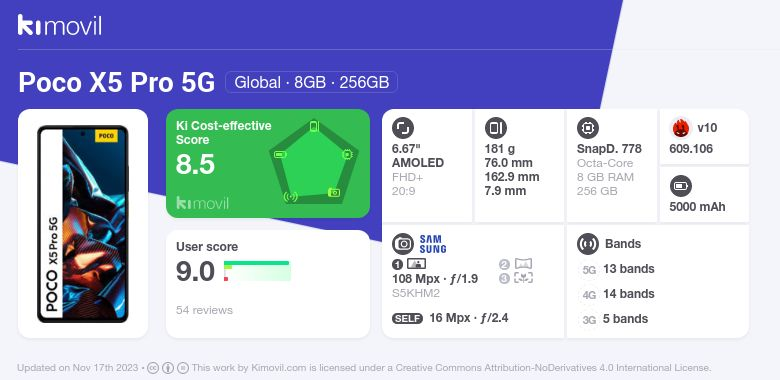Click the battery icon above 5000 mAh

681,187
